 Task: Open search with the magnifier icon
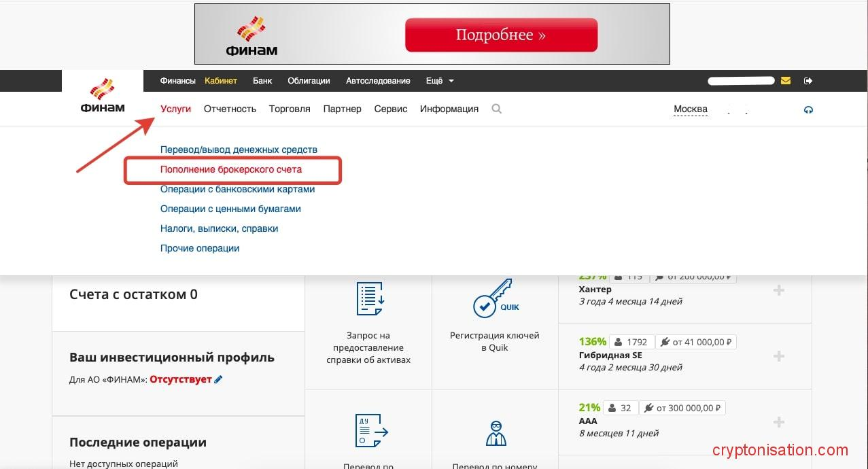click(x=496, y=109)
